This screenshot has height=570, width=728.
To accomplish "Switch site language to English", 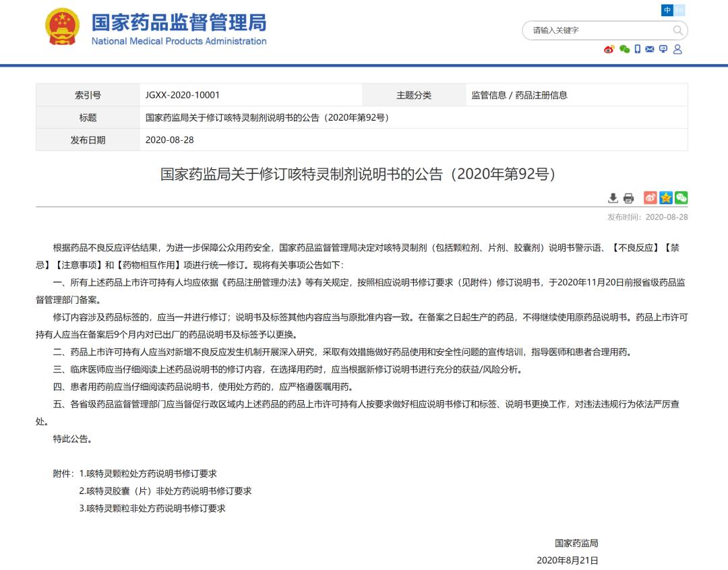I will tap(677, 10).
